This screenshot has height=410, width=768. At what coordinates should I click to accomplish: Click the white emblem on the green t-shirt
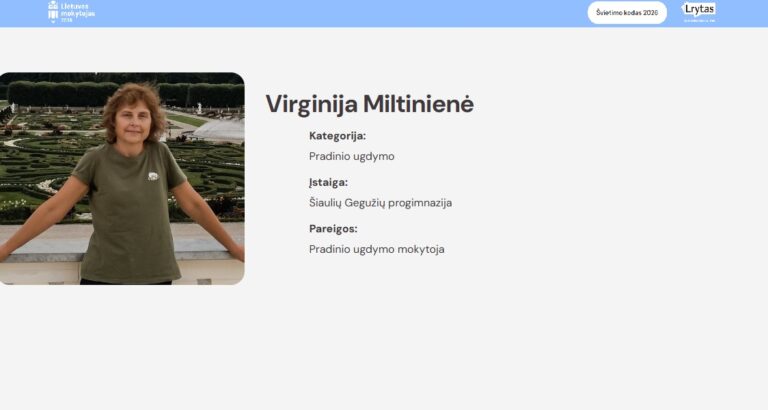[153, 176]
